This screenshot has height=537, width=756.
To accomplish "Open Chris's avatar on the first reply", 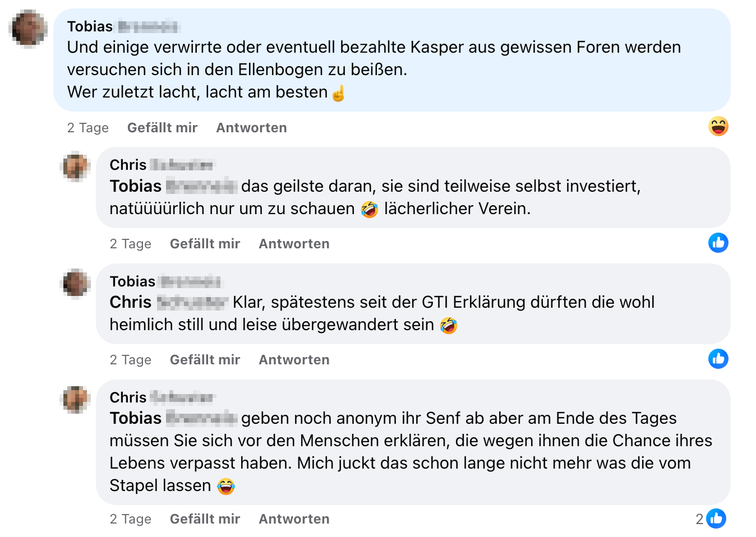I will click(x=76, y=166).
